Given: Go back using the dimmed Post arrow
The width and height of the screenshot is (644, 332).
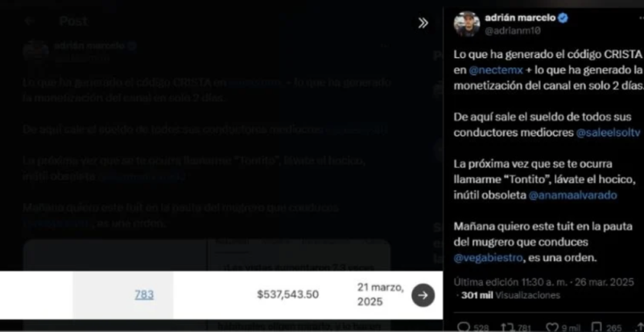Looking at the screenshot, I should click(29, 22).
